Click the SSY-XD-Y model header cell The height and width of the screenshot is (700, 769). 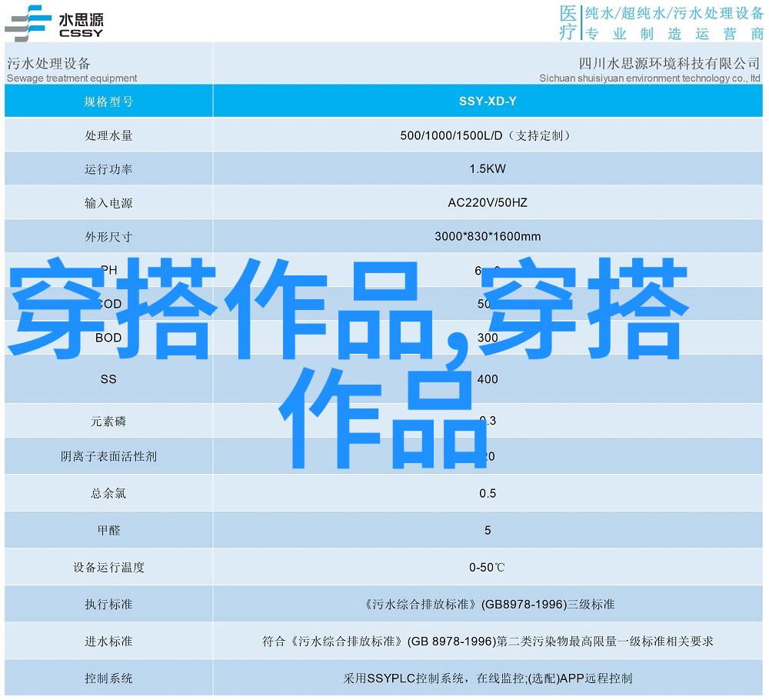coord(488,102)
